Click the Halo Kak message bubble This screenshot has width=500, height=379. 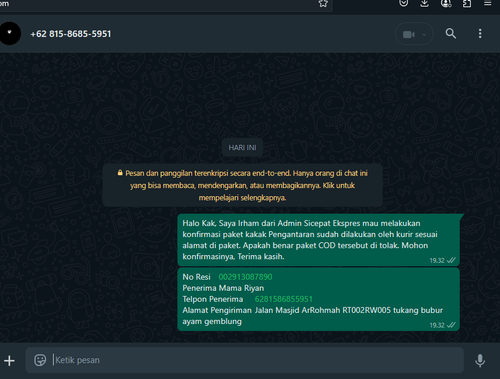[x=319, y=240]
